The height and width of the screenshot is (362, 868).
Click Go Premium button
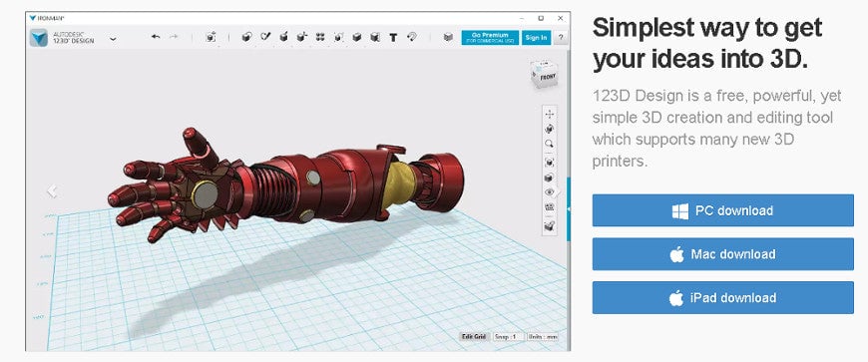click(x=490, y=38)
